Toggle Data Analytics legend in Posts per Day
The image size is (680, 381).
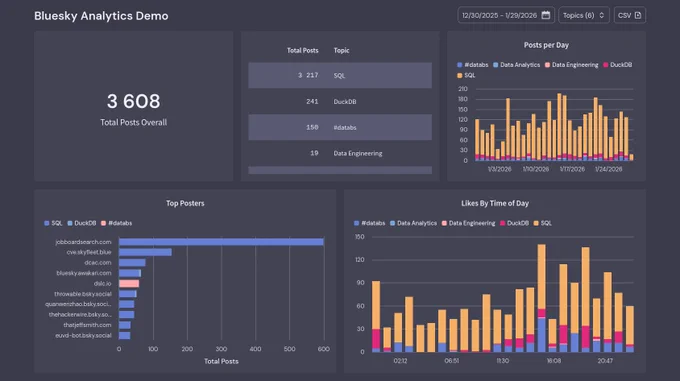tap(516, 65)
